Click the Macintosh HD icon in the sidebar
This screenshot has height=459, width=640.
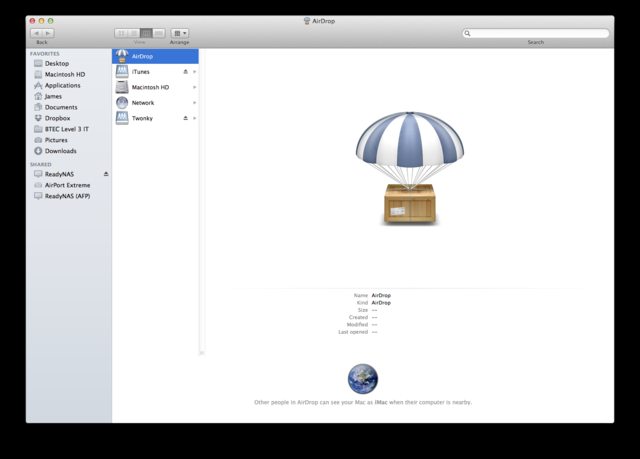click(x=38, y=74)
